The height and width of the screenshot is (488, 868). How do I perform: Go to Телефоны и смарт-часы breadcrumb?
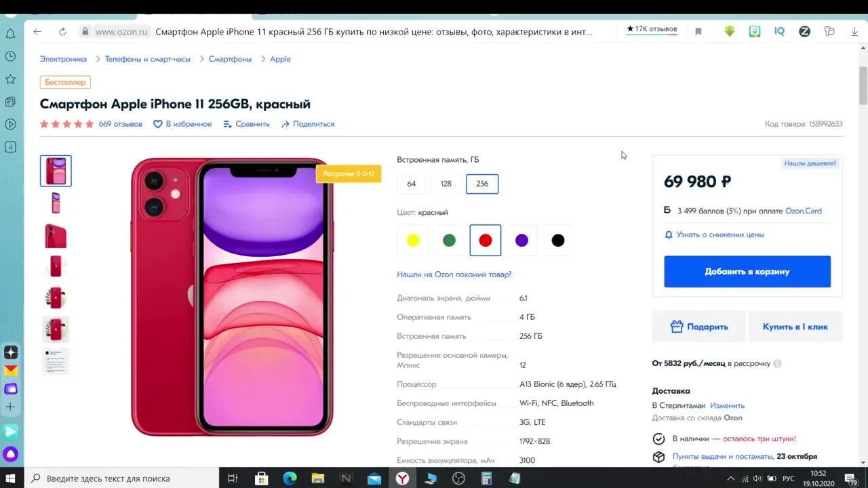click(x=147, y=59)
